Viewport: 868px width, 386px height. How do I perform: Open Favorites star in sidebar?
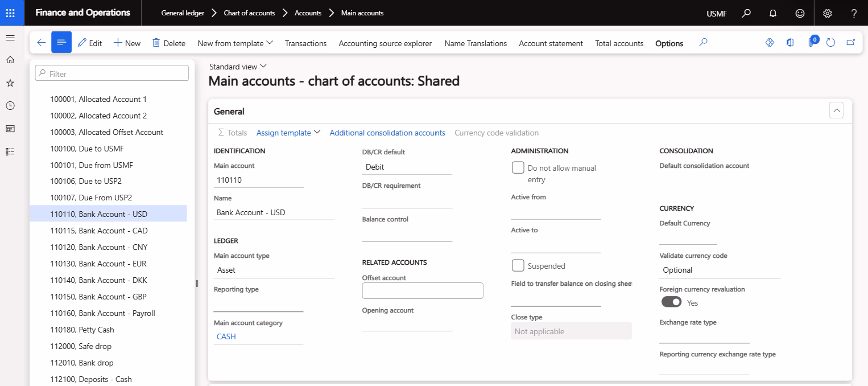tap(10, 83)
